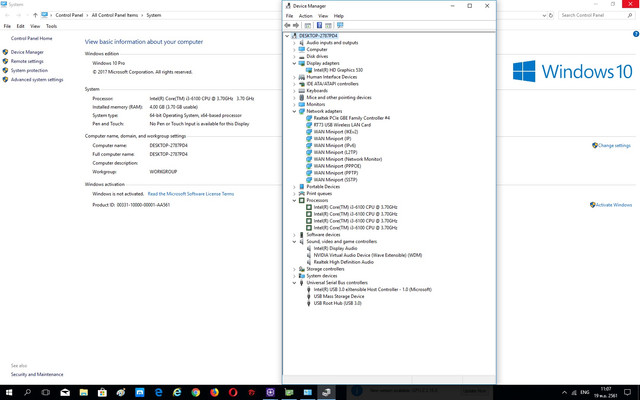640x400 pixels.
Task: Launch Firefox from the taskbar
Action: (214, 392)
